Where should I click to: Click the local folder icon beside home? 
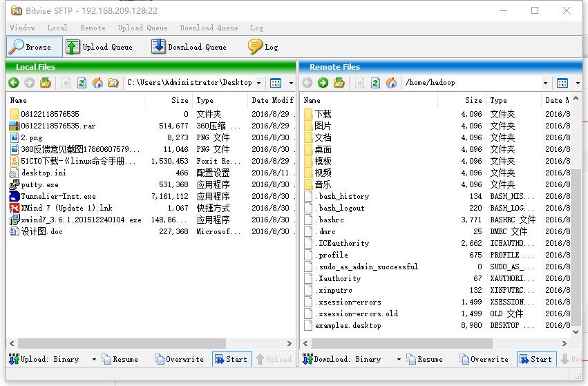[x=113, y=82]
